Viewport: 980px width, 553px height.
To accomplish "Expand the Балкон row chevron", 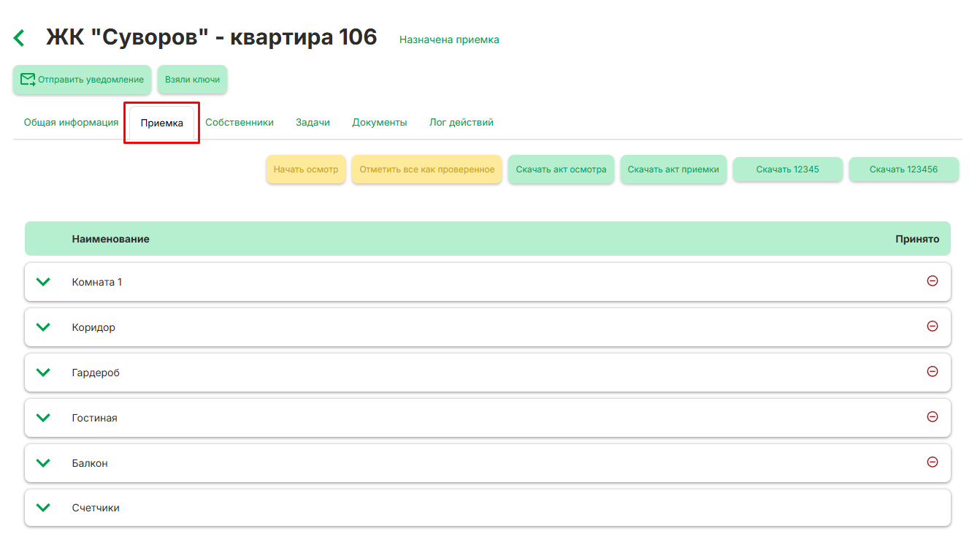I will (x=43, y=463).
